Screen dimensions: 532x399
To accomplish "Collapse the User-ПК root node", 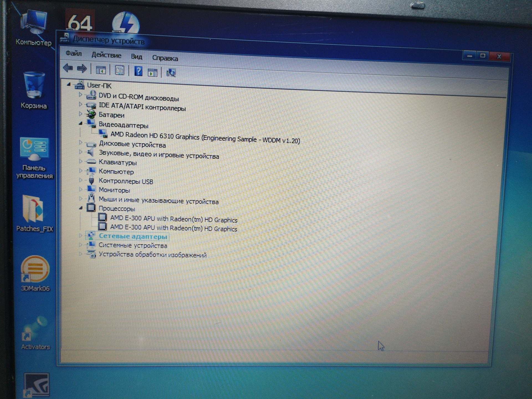I will pyautogui.click(x=68, y=85).
